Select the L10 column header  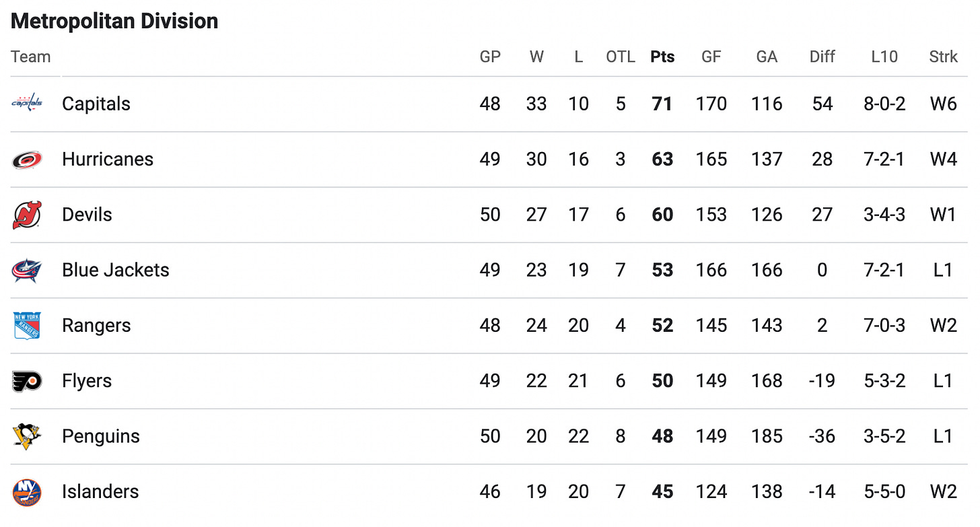tap(884, 57)
